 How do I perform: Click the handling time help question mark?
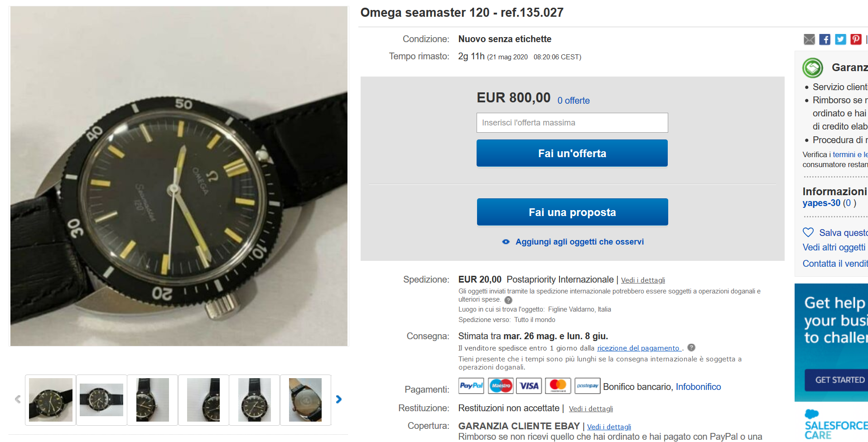(x=691, y=347)
